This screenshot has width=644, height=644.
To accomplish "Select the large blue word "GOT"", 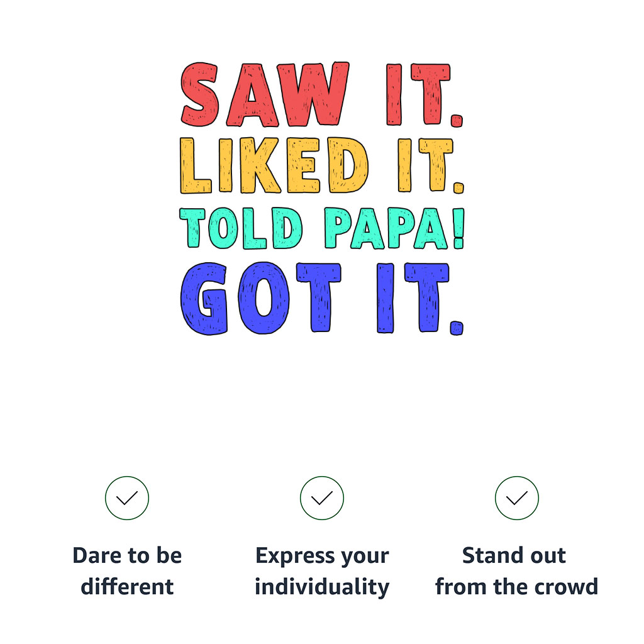I will click(x=260, y=298).
